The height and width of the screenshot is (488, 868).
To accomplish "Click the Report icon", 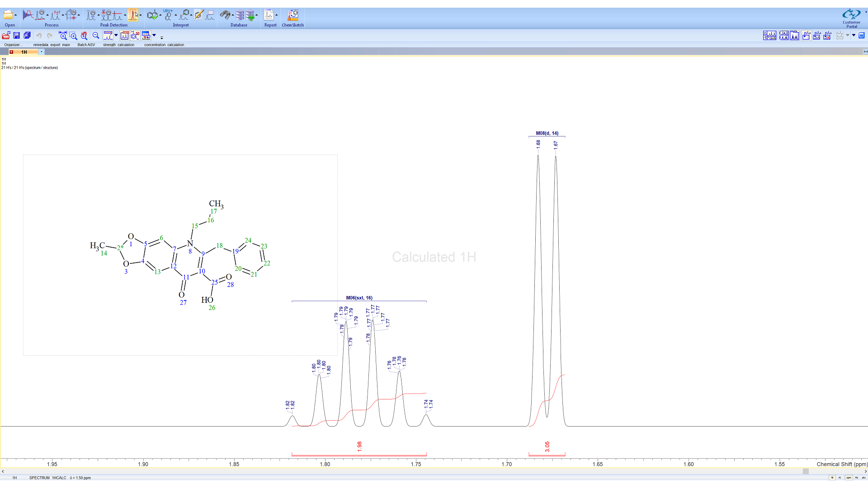I will coord(269,15).
